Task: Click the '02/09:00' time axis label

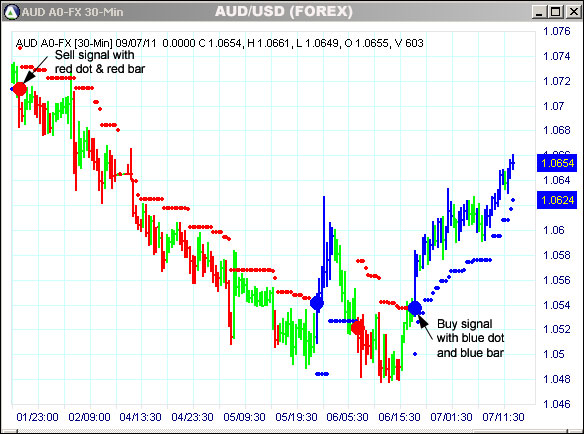Action: (x=89, y=417)
